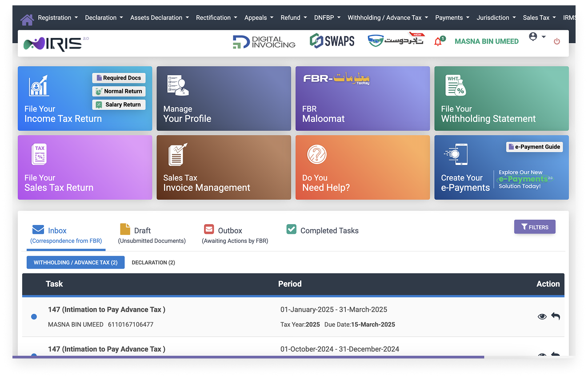The width and height of the screenshot is (588, 378).
Task: Click the Sales Tax Return document icon
Action: pos(40,154)
